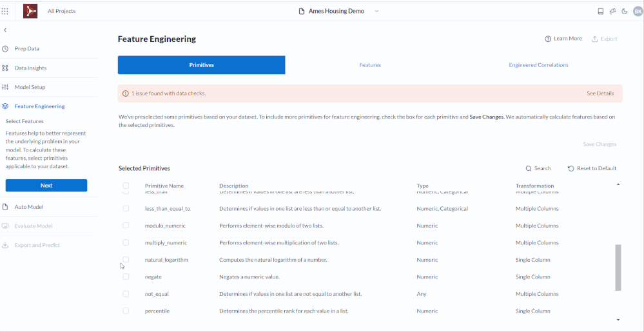The height and width of the screenshot is (332, 644).
Task: Switch to the Engineered Correlations tab
Action: pos(538,65)
